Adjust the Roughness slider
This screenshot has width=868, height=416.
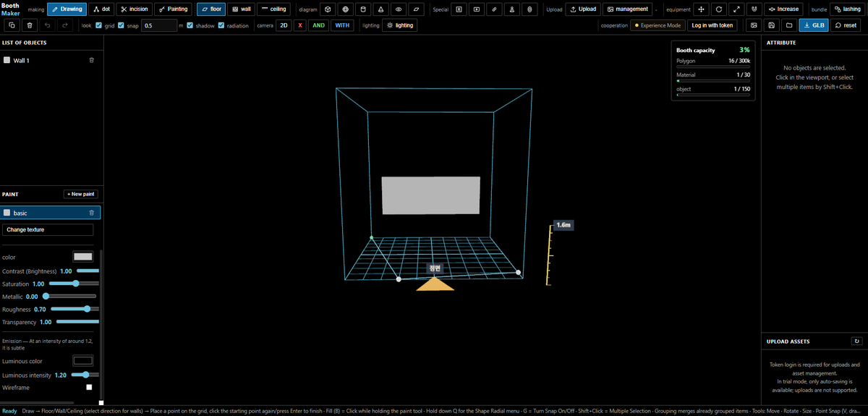point(75,309)
